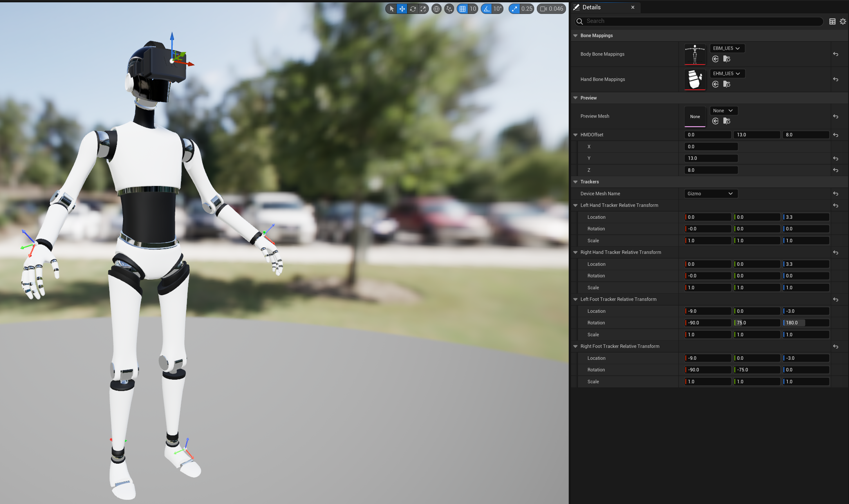Toggle rotation angle snapping
Viewport: 849px width, 504px height.
(x=487, y=9)
